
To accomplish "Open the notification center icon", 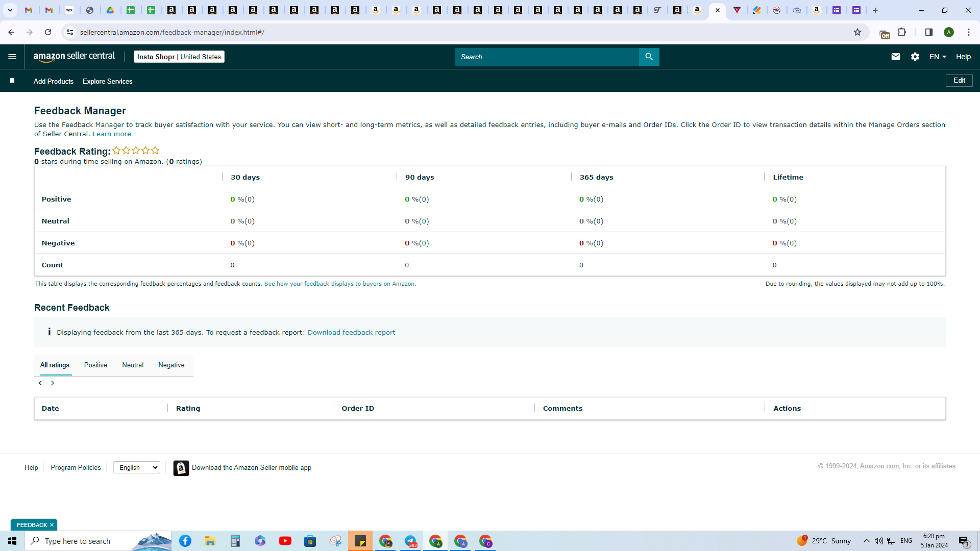I will [x=964, y=541].
